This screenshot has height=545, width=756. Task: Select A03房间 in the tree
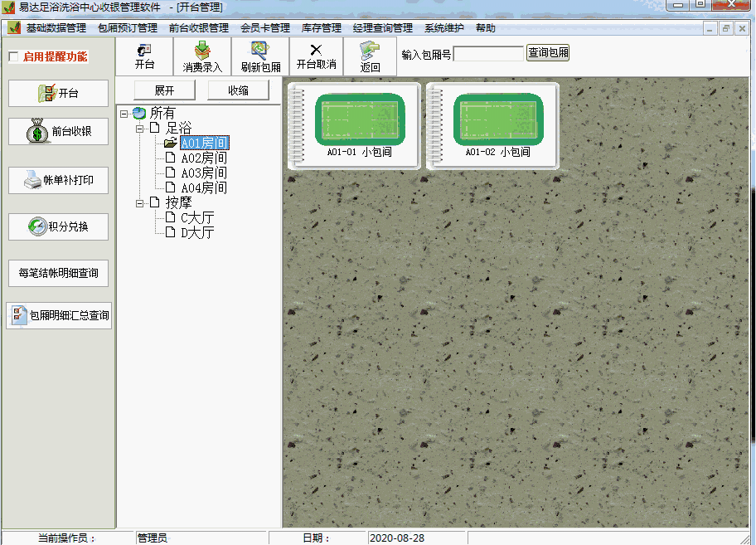tap(203, 173)
